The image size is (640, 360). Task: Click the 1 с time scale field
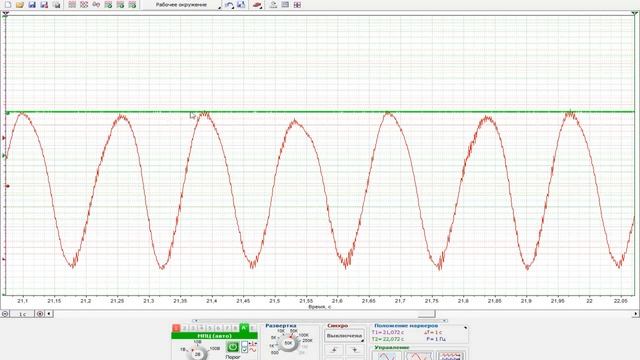pyautogui.click(x=22, y=314)
